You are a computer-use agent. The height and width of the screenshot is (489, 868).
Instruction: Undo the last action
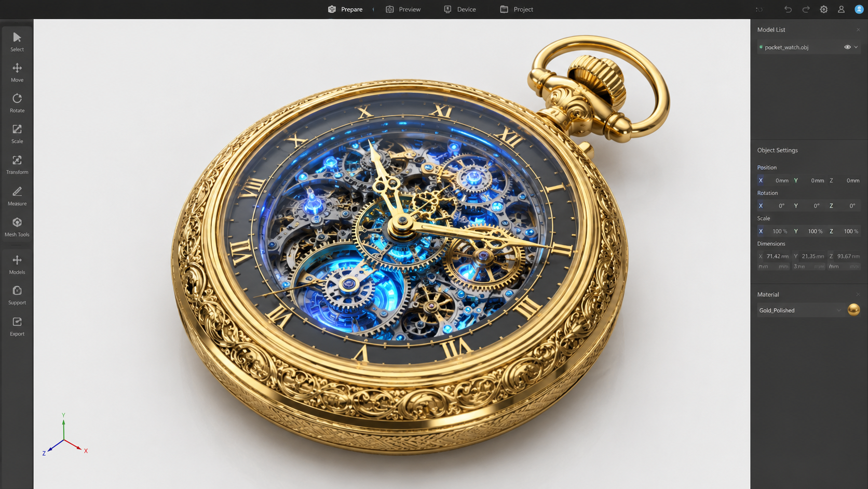[x=788, y=9]
